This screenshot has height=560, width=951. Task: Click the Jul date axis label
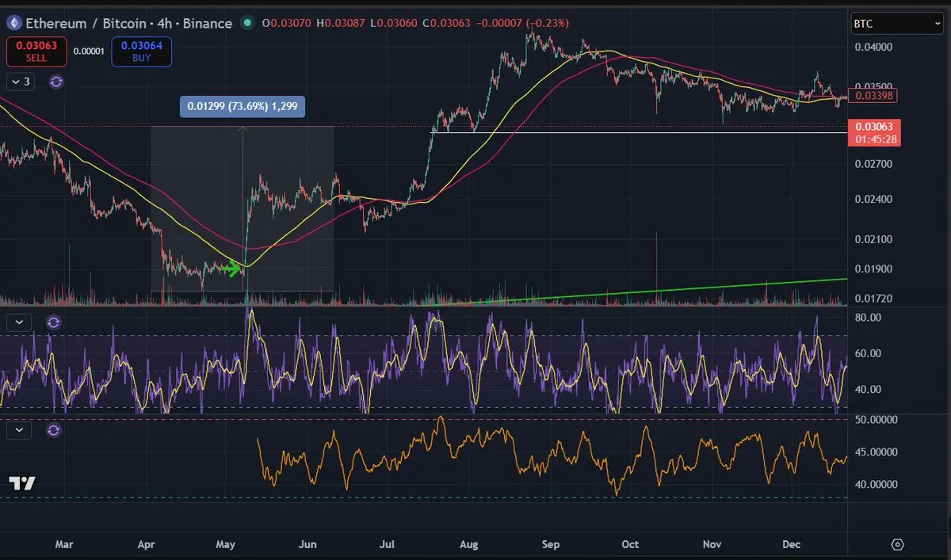(x=388, y=545)
